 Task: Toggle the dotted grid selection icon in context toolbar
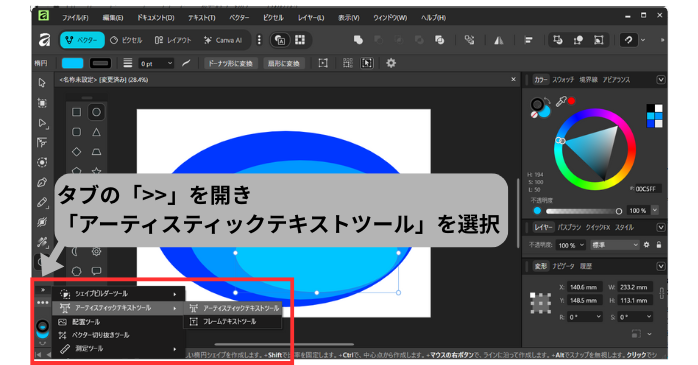348,63
